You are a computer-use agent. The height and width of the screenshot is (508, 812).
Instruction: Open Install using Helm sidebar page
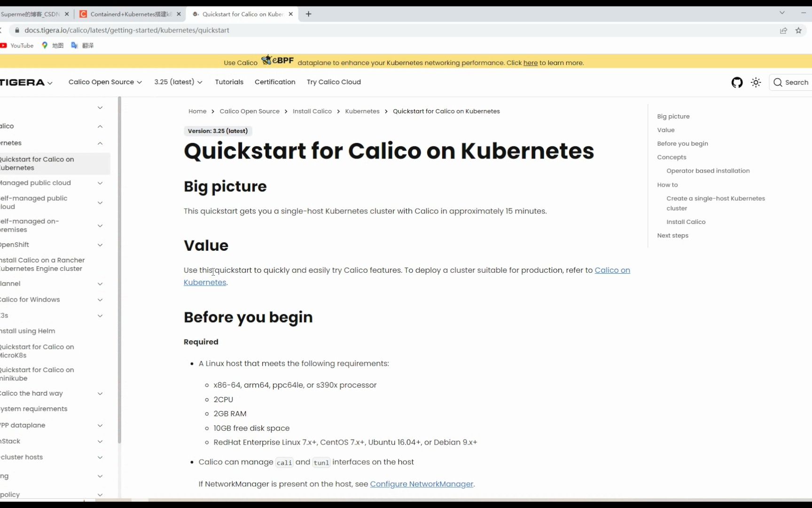pos(28,331)
